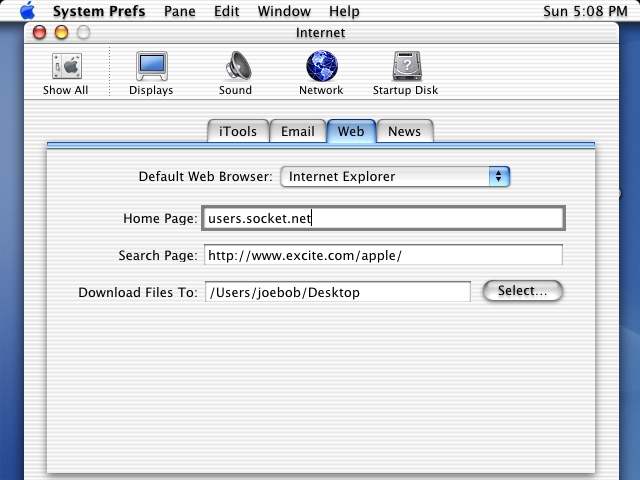Expand the Default Web Browser dropdown

395,177
